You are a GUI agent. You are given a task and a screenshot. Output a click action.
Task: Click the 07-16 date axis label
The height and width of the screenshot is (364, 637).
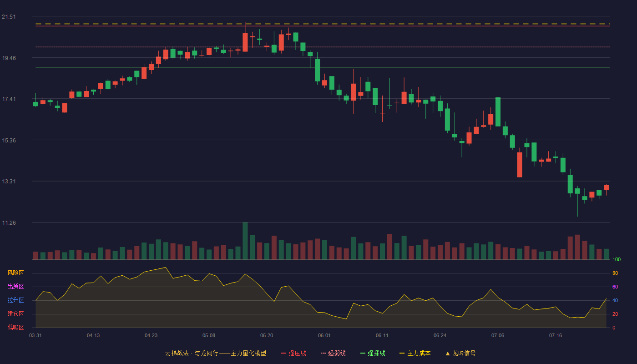click(x=556, y=335)
